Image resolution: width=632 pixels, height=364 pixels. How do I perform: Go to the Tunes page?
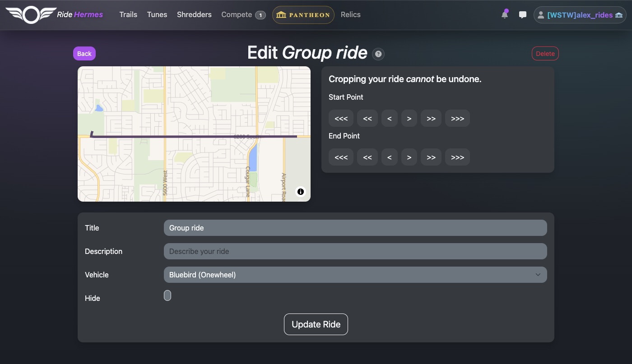pos(157,14)
